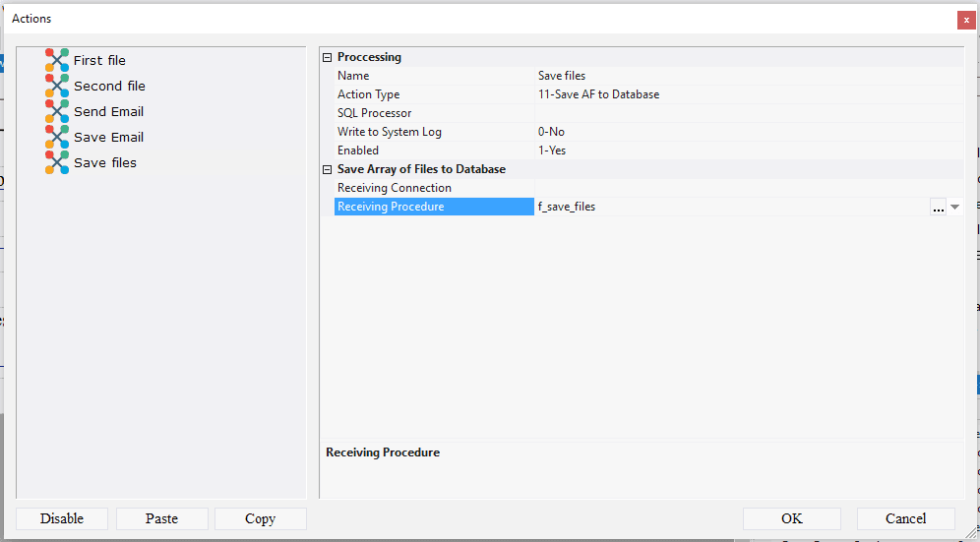Select the Send Email tree label
This screenshot has width=980, height=542.
click(x=108, y=111)
